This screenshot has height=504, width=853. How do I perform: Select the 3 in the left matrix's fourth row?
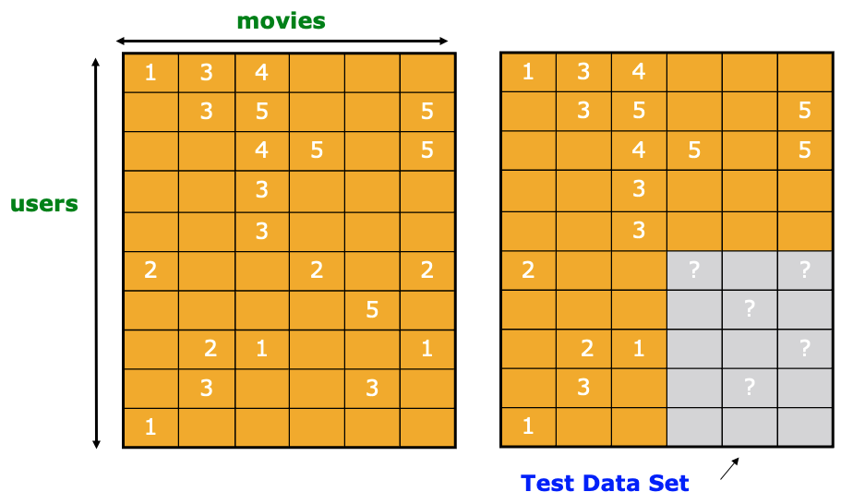tap(261, 190)
